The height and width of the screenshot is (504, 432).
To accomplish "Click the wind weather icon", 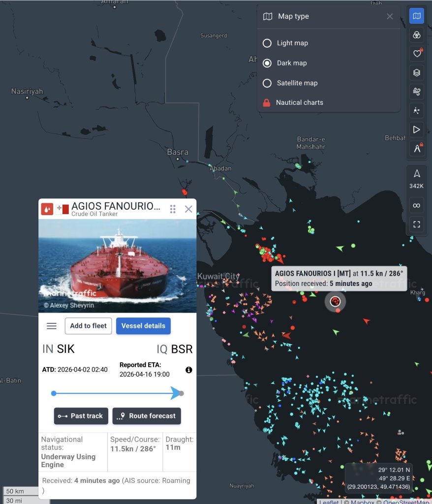I will [417, 92].
